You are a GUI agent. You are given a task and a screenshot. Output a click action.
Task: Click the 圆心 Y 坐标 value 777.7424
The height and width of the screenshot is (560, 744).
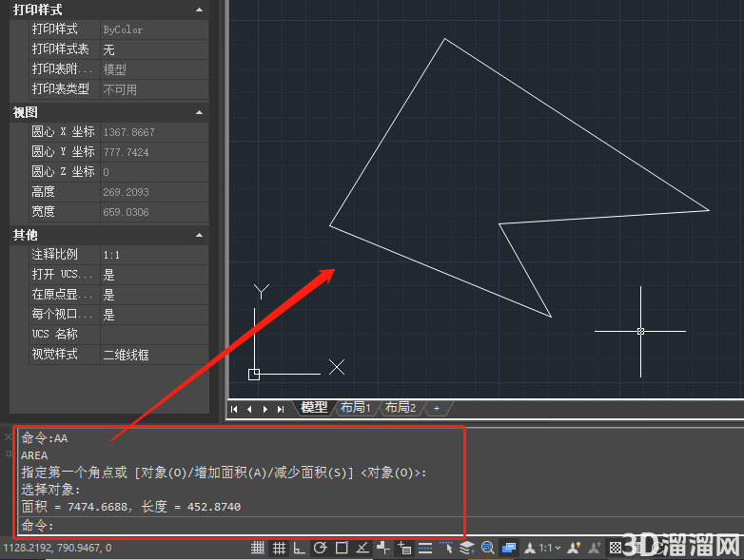[x=154, y=152]
